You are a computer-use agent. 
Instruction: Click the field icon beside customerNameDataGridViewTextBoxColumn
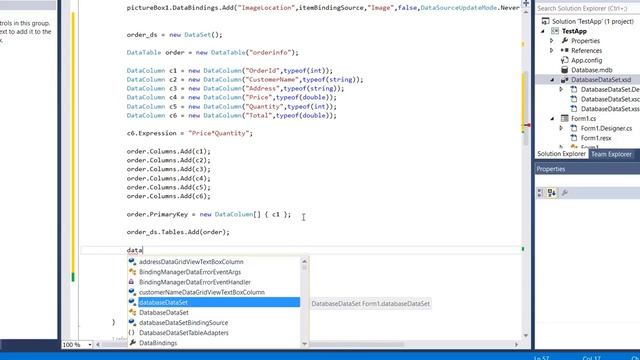pos(132,292)
